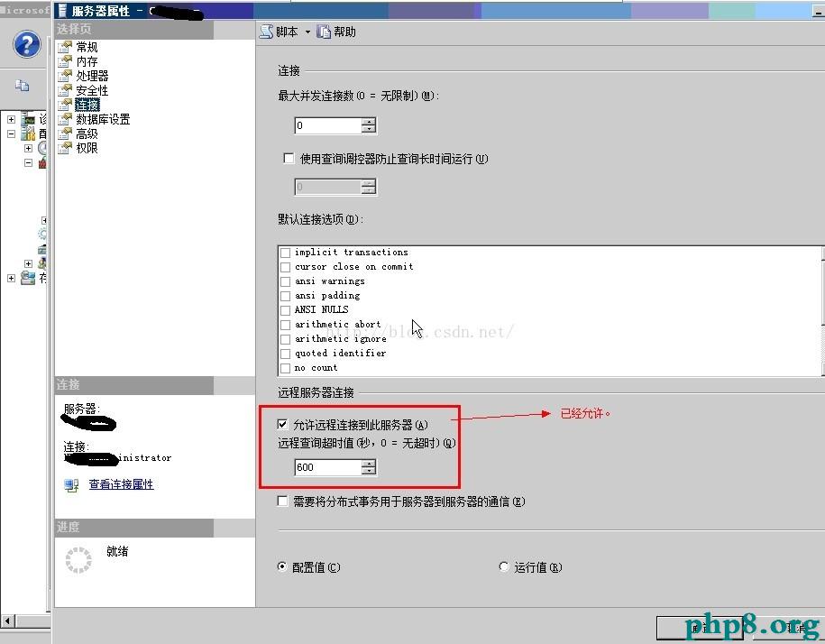The height and width of the screenshot is (644, 825).
Task: Select the 常规 page icon
Action: 65,47
